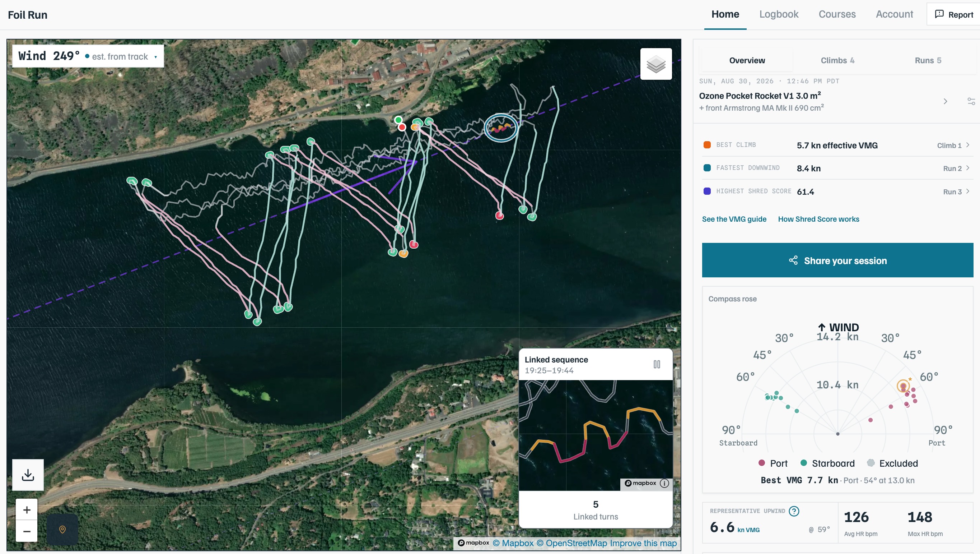This screenshot has height=554, width=980.
Task: Click the purple Highest Shred Score swatch
Action: pos(707,191)
